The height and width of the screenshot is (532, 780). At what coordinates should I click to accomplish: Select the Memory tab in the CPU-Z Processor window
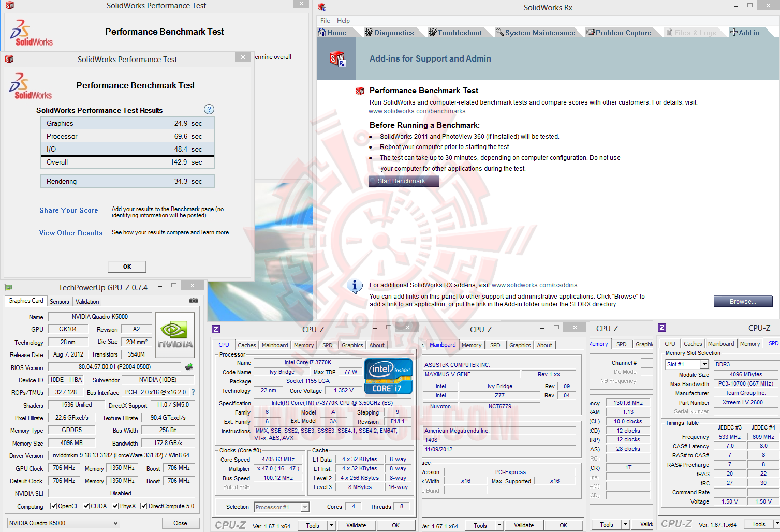304,345
